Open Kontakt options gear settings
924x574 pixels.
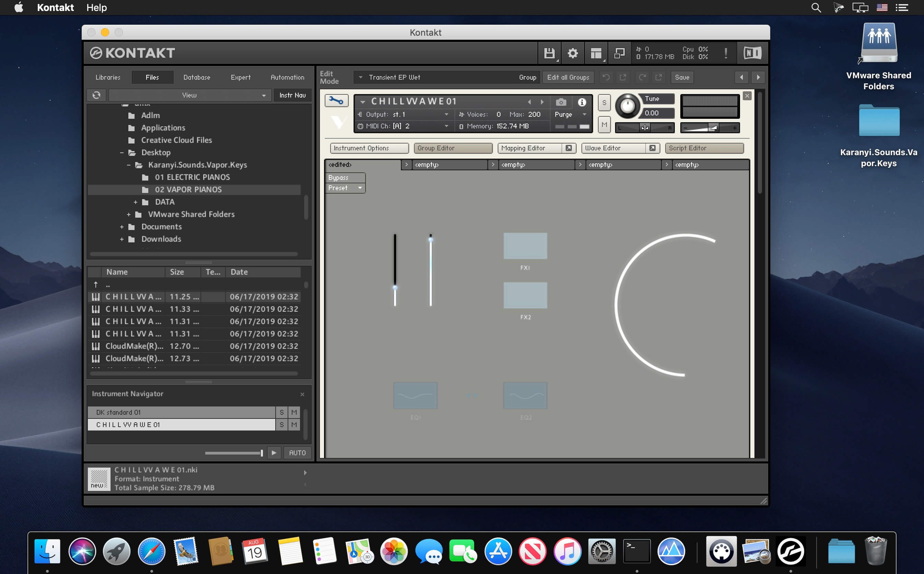(x=573, y=53)
